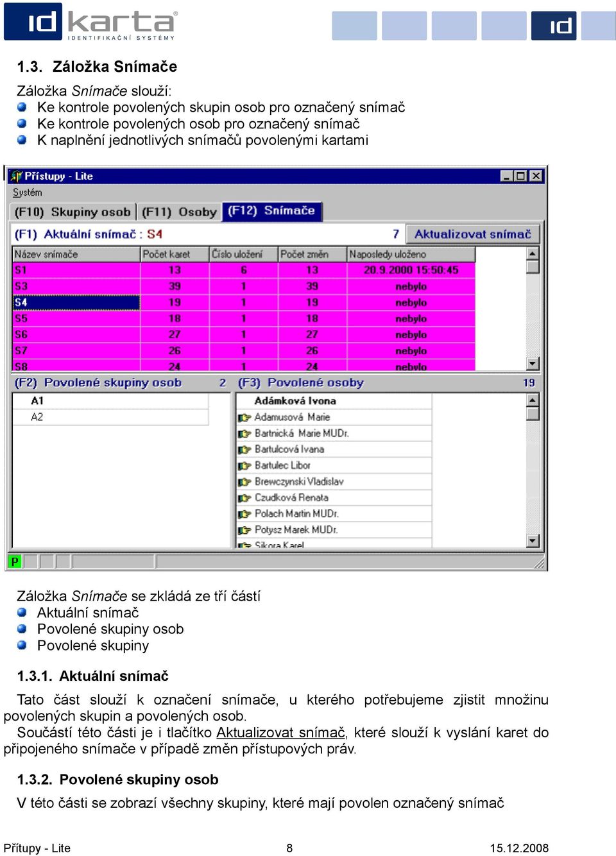Screen dimensions: 616x856
Task: Click the icon beside Brewczynski Vladislav
Action: click(x=244, y=482)
